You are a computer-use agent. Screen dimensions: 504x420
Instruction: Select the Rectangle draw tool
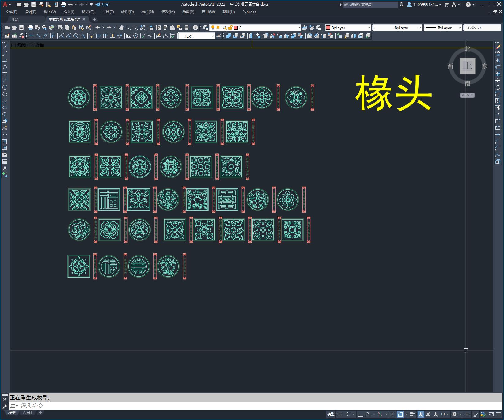[x=5, y=74]
